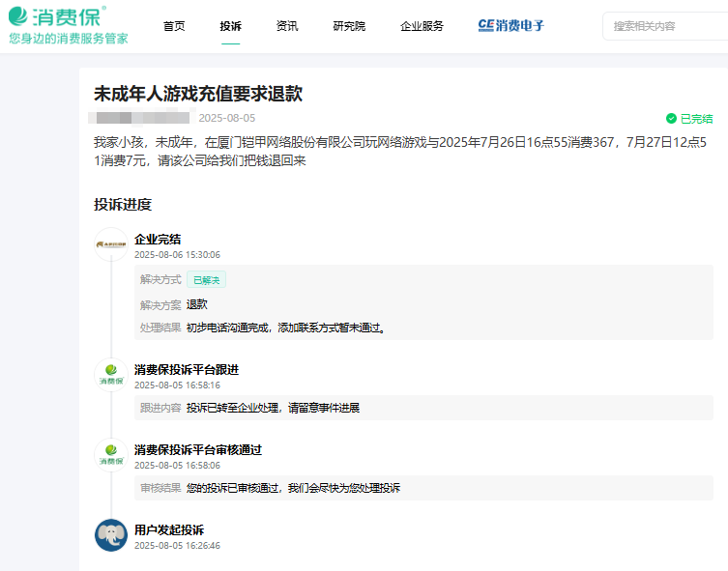Open the 企业服务 navigation menu
This screenshot has height=571, width=728.
click(422, 26)
